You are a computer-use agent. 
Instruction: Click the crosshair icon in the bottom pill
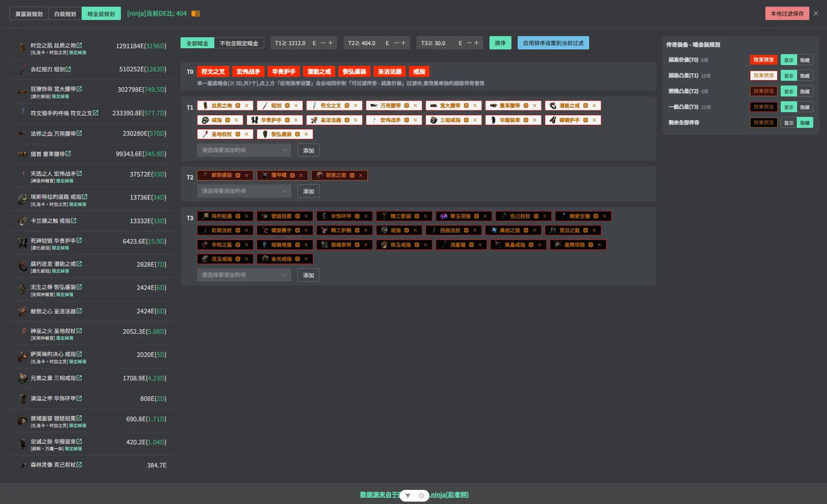[422, 496]
